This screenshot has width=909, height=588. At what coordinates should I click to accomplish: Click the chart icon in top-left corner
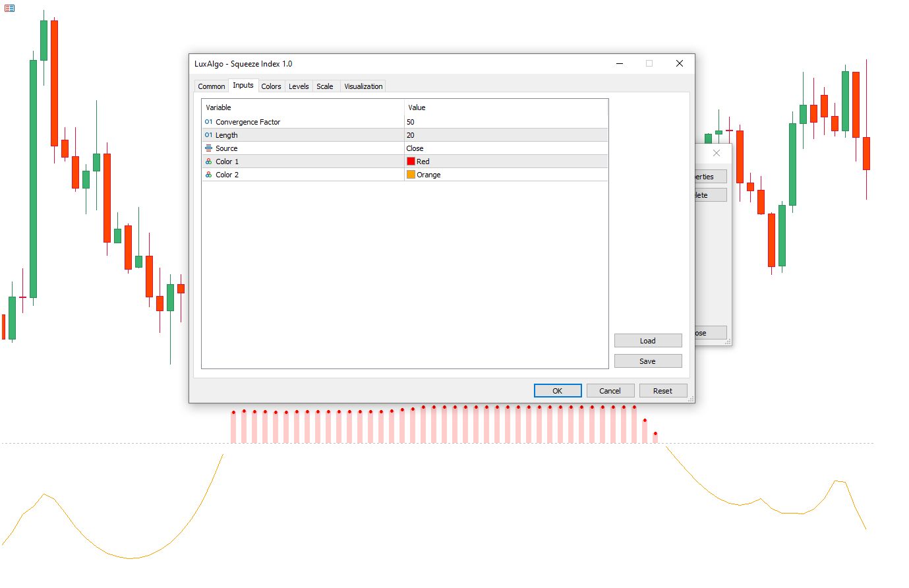click(x=9, y=9)
